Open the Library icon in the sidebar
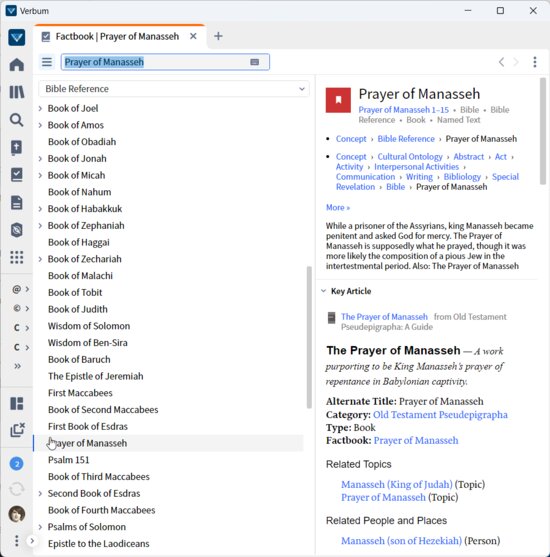 point(17,92)
